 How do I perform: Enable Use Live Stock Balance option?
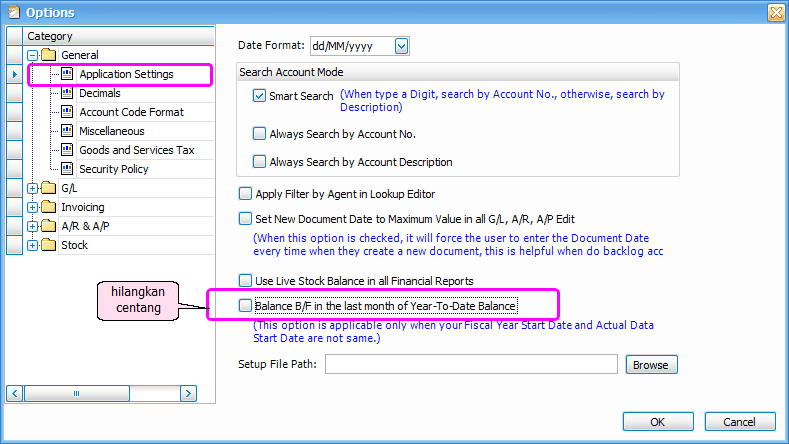point(245,281)
